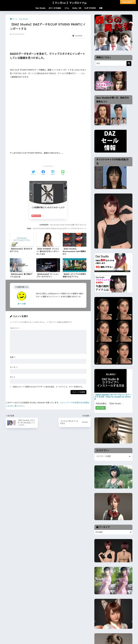
Task: Expand the 月を選択 archive dropdown
Action: tap(113, 532)
